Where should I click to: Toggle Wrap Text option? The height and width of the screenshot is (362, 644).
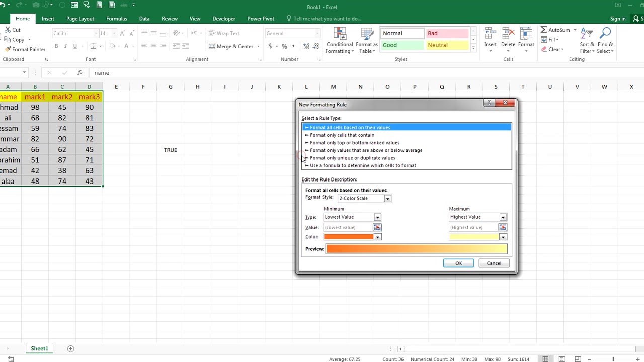coord(224,33)
